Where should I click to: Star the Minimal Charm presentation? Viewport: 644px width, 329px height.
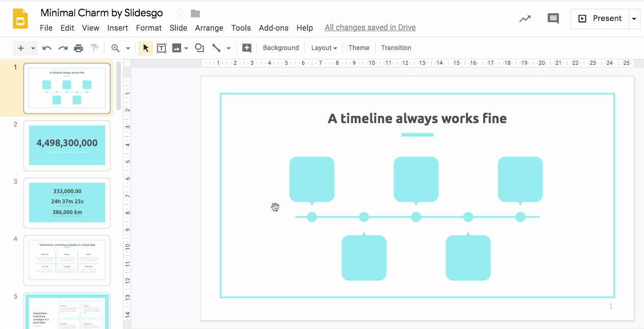[x=180, y=13]
